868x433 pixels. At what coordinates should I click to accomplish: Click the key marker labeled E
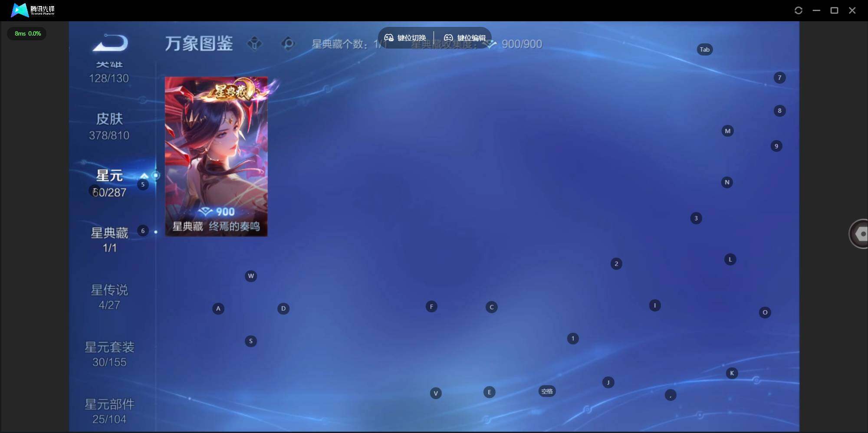(490, 392)
